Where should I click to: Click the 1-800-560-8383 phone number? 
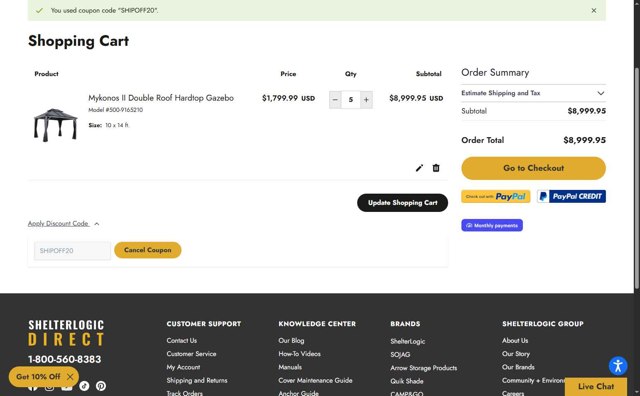(x=64, y=359)
